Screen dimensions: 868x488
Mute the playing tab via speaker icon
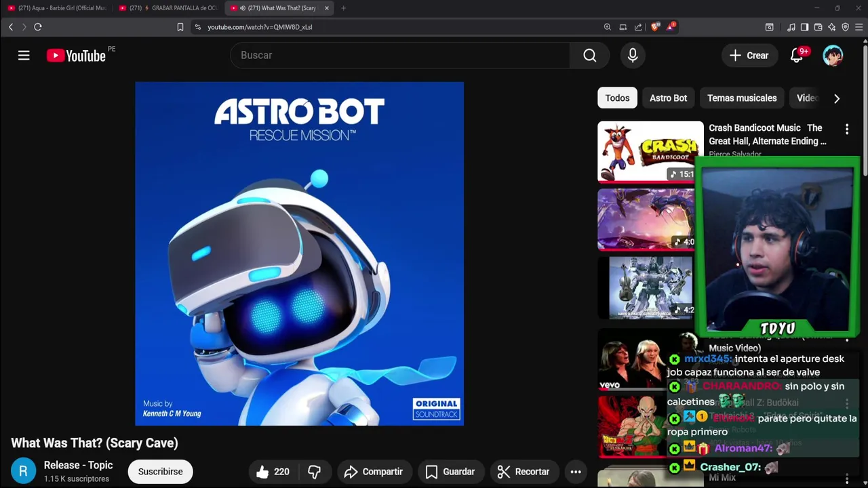pyautogui.click(x=243, y=8)
